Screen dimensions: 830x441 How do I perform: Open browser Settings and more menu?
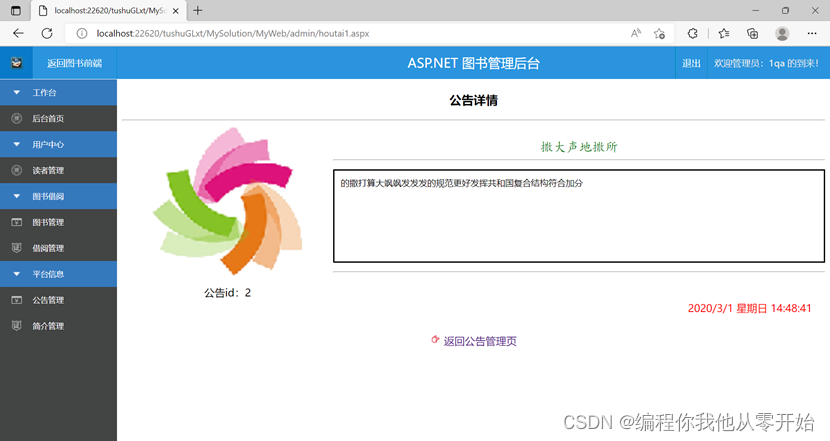[x=812, y=33]
